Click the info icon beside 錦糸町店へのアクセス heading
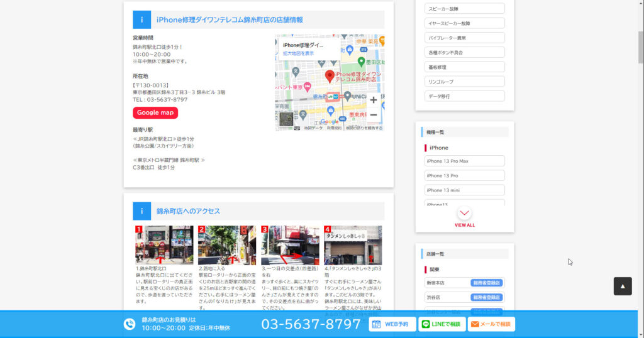Screen dimensions: 644x338 [142, 211]
